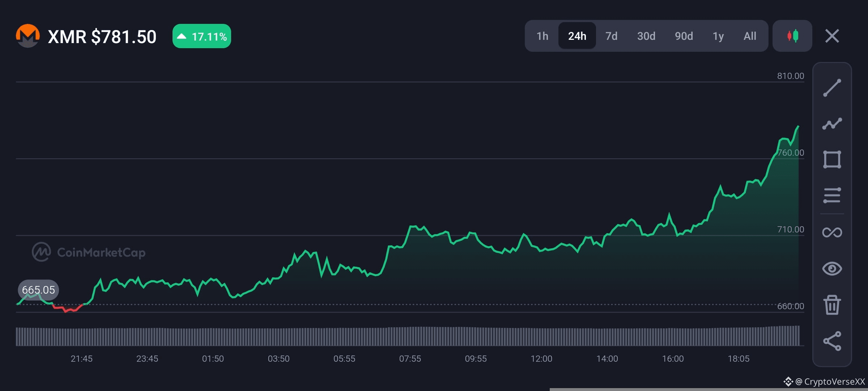Click the Monero coin logo
This screenshot has height=391, width=868.
pos(28,36)
